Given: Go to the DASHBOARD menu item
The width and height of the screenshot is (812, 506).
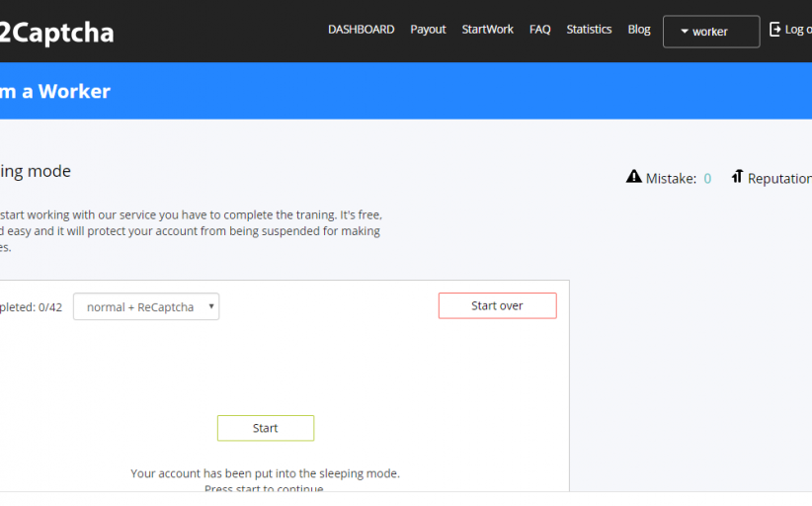Looking at the screenshot, I should click(x=361, y=30).
